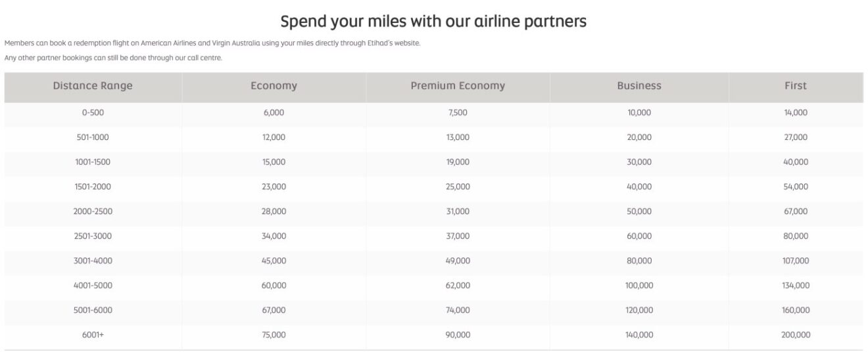Click the 0-500 distance range cell
The width and height of the screenshot is (868, 356).
pos(93,113)
